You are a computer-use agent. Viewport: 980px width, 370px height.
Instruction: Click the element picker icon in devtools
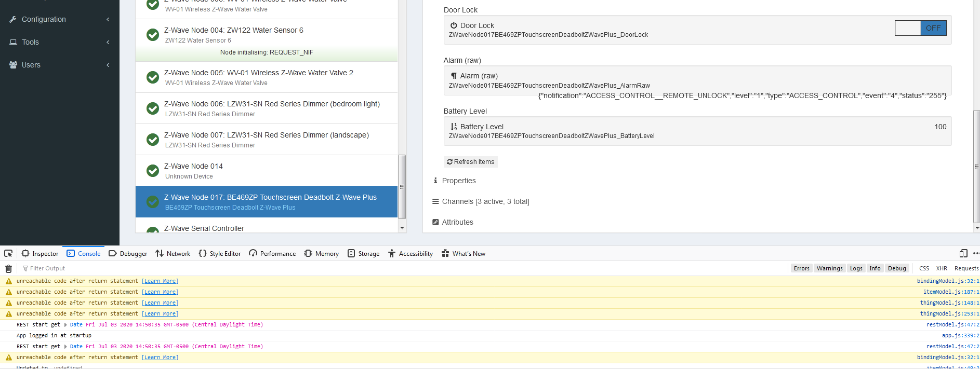8,254
